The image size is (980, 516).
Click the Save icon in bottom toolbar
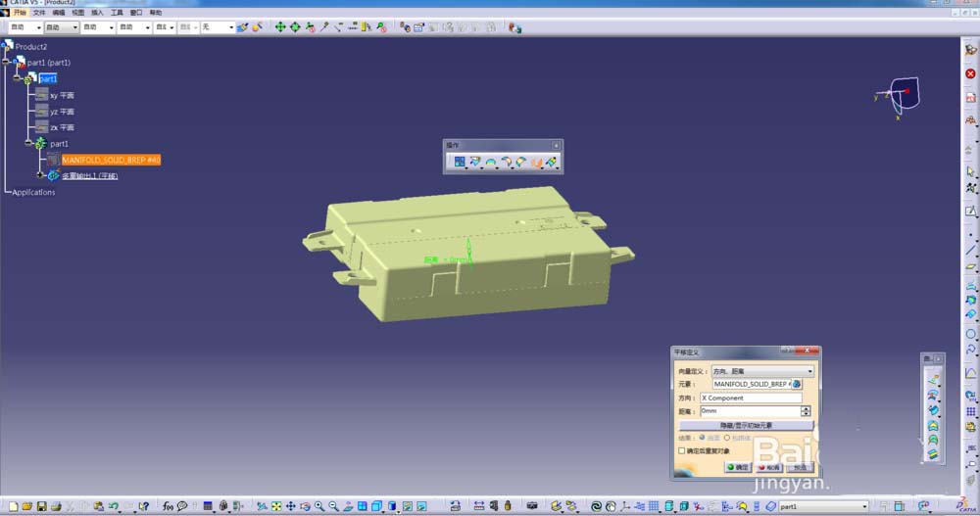(41, 506)
